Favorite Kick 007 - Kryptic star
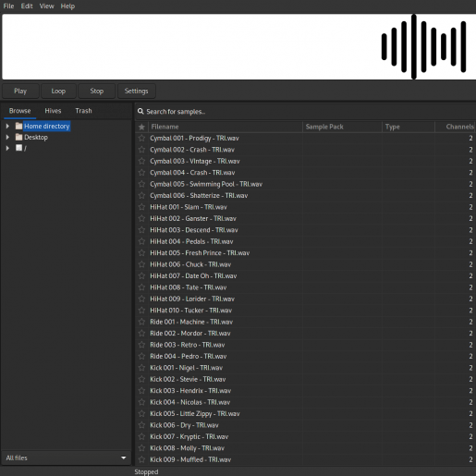The width and height of the screenshot is (476, 476). click(x=141, y=436)
